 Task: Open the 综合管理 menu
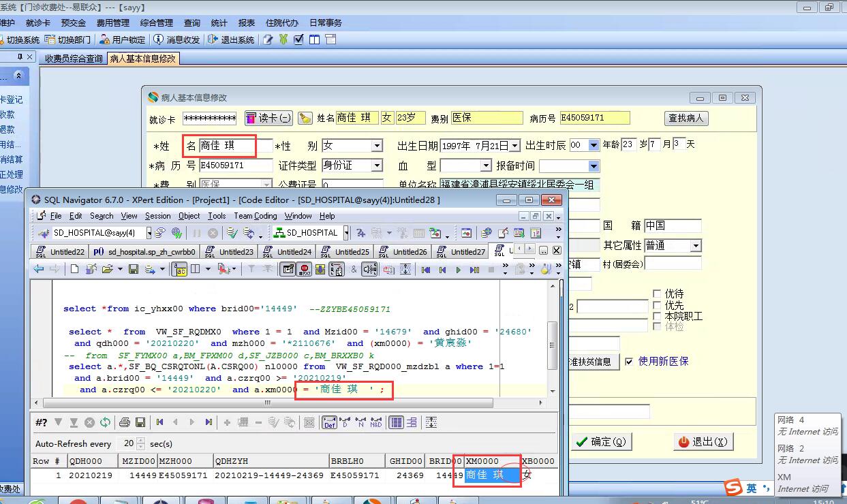[x=156, y=22]
